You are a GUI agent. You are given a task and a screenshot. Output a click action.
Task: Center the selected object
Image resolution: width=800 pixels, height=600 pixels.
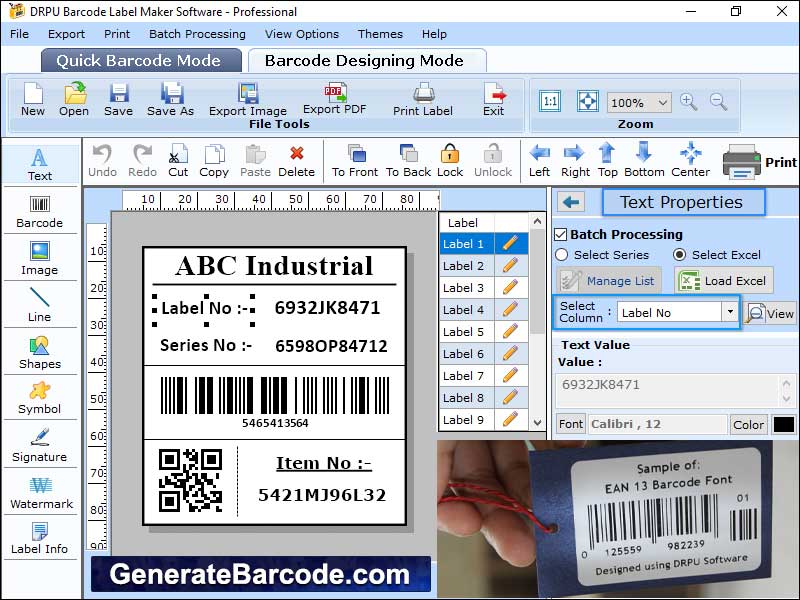coord(690,161)
